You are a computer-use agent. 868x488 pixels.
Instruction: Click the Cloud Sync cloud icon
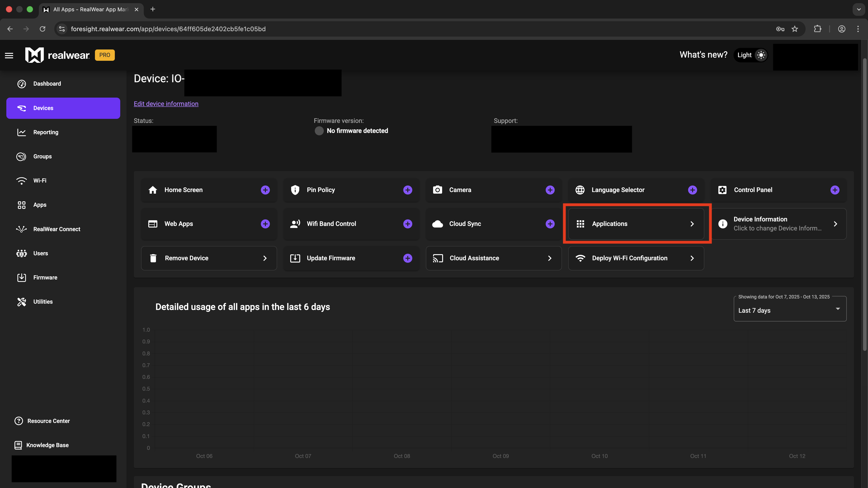pos(437,224)
